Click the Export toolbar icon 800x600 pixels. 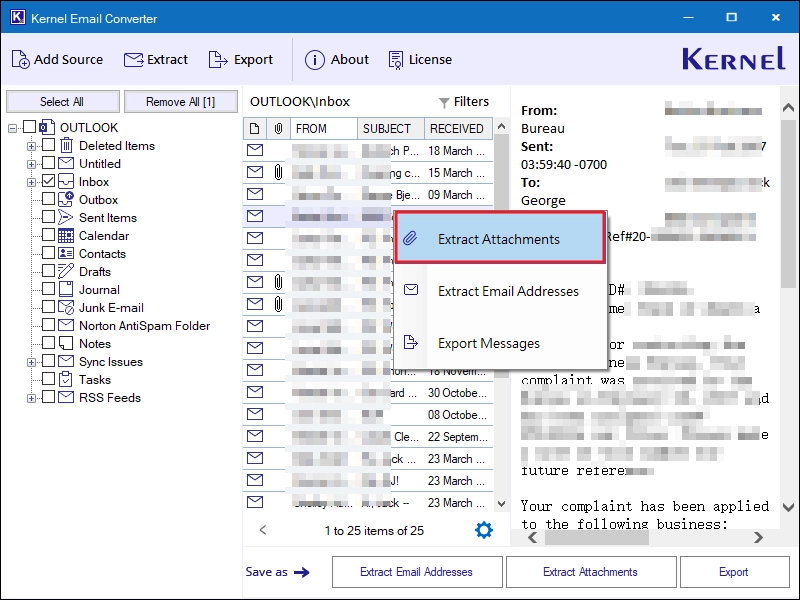(218, 60)
